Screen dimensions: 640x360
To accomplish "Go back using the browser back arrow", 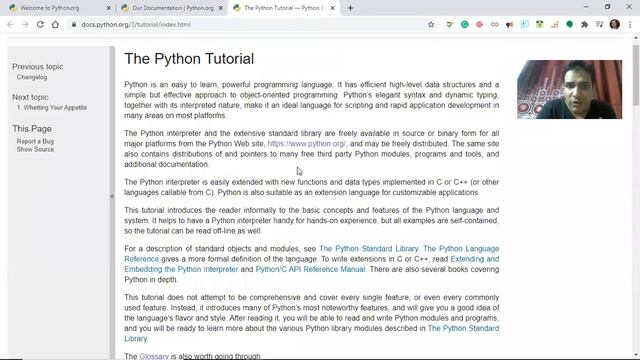I will [x=11, y=24].
